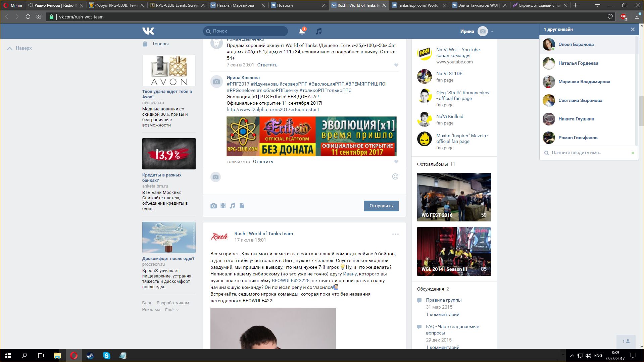This screenshot has height=362, width=644.
Task: Switch to Форум RPG-CLUB tab
Action: pyautogui.click(x=113, y=5)
